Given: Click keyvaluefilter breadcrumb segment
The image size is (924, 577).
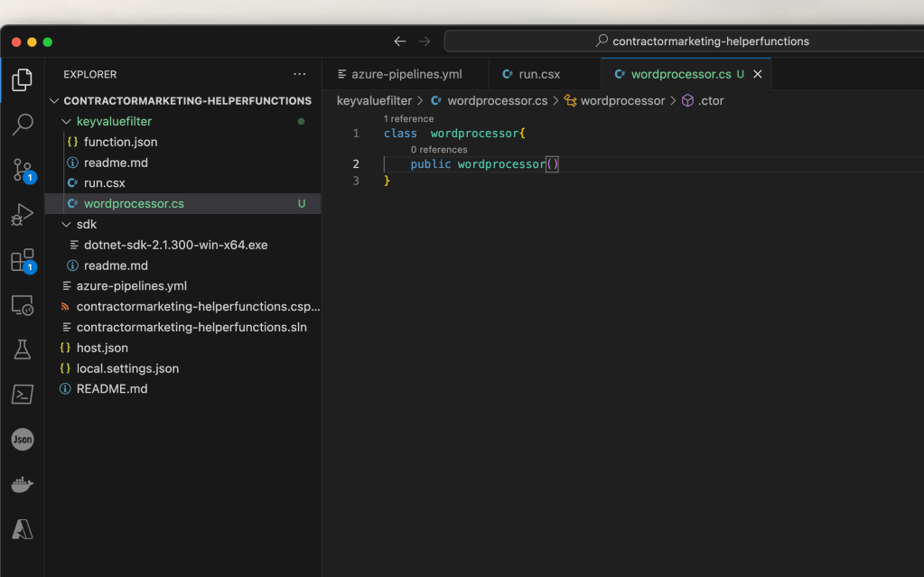Looking at the screenshot, I should point(374,101).
